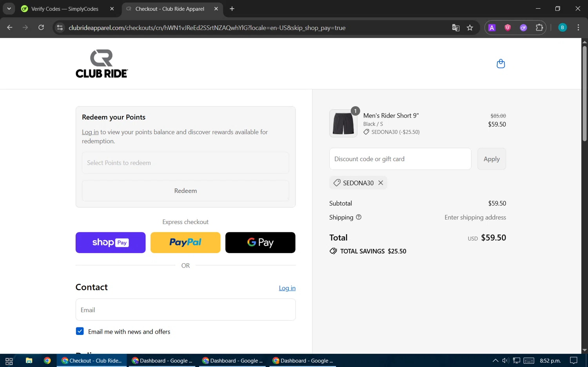
Task: Toggle Email me with news and offers
Action: tap(80, 331)
